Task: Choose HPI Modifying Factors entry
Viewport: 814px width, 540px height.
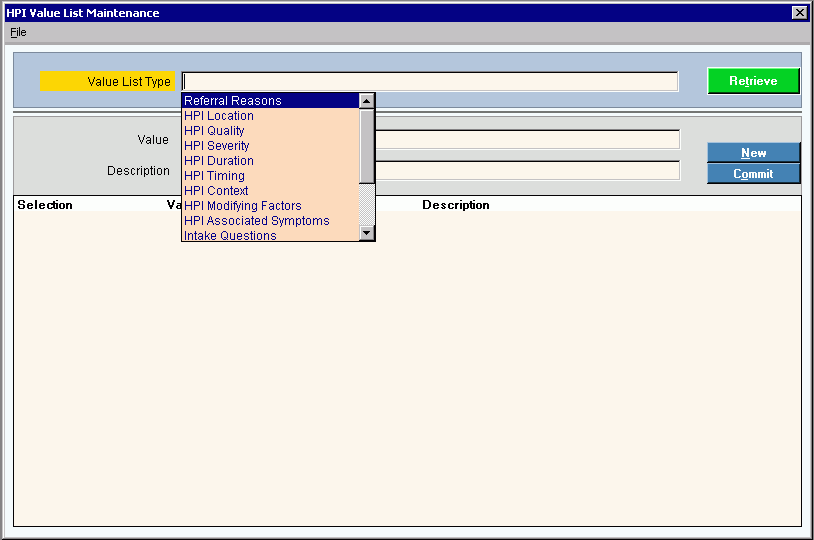Action: pyautogui.click(x=243, y=206)
